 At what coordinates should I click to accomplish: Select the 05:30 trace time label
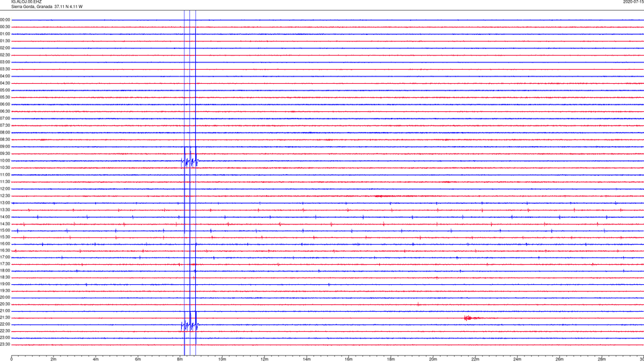click(x=5, y=97)
